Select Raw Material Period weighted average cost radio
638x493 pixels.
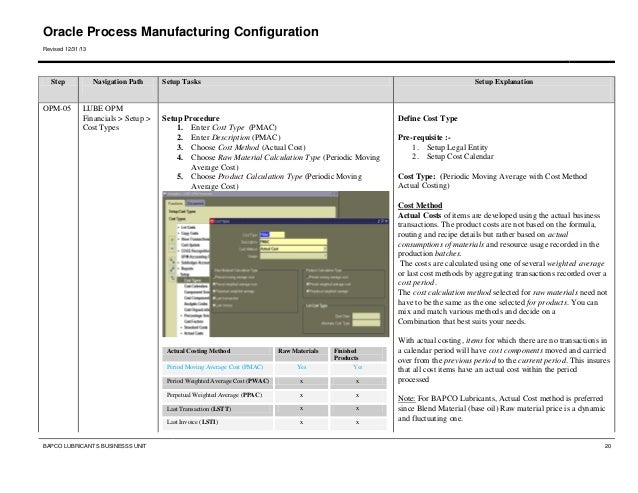(214, 284)
